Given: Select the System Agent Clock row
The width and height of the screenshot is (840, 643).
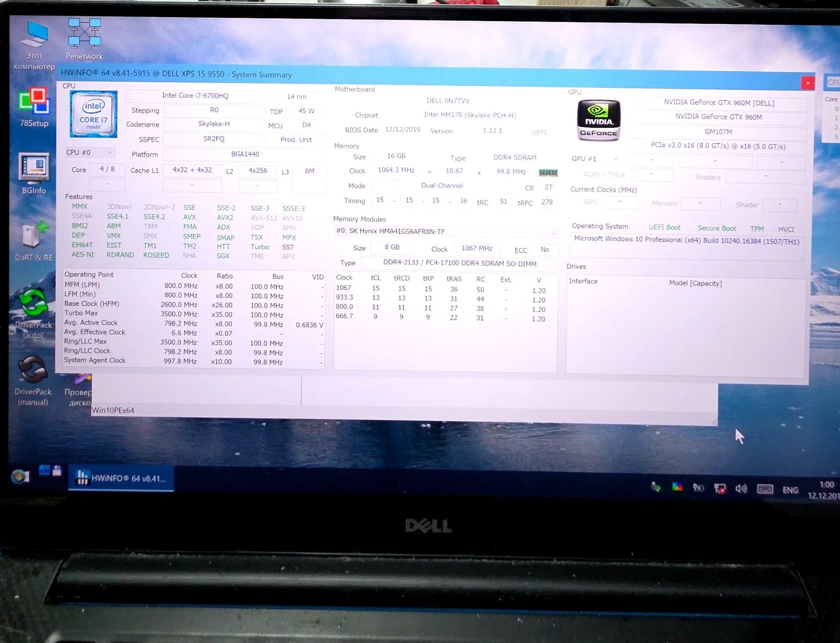Looking at the screenshot, I should (x=193, y=361).
